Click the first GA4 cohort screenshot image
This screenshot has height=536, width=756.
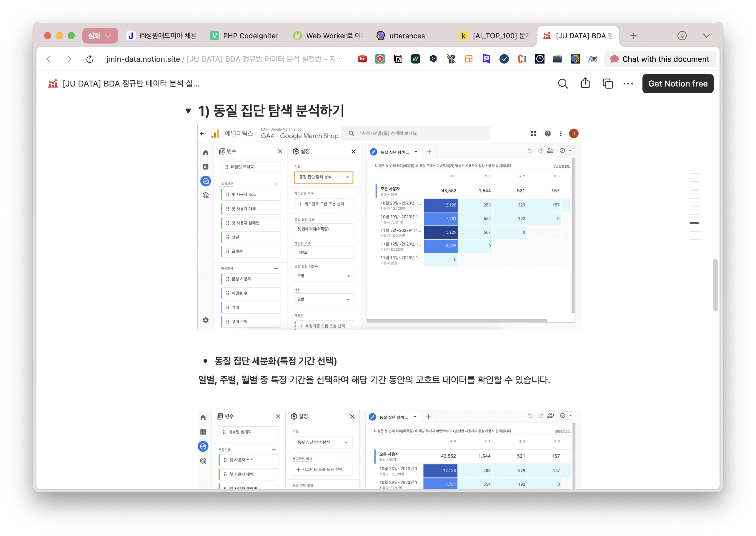(x=389, y=228)
